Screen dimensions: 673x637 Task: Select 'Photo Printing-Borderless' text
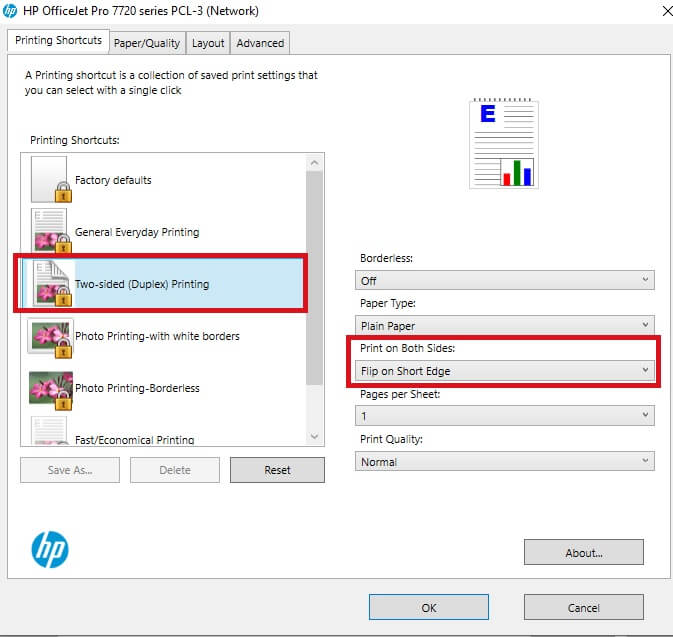137,388
